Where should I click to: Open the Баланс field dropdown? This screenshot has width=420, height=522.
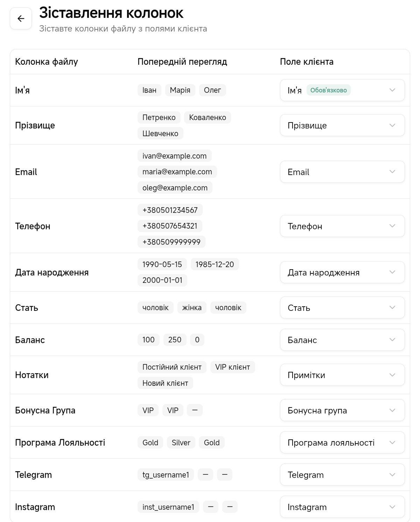pos(342,340)
